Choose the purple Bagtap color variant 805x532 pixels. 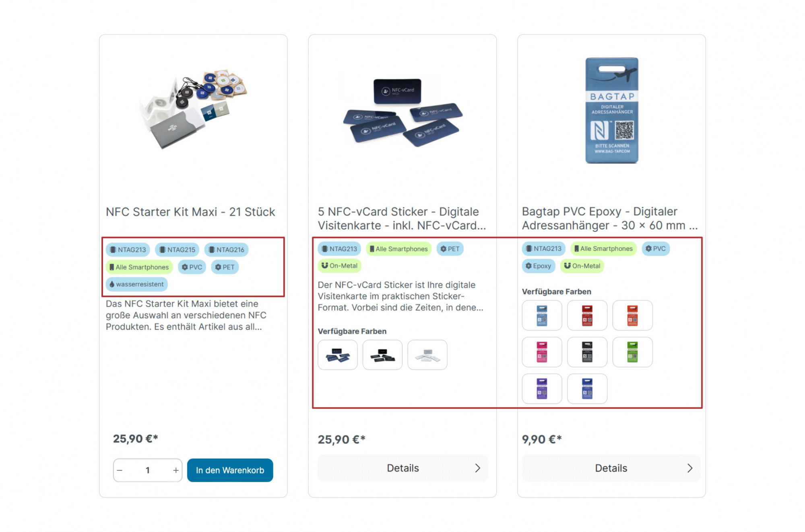point(542,389)
